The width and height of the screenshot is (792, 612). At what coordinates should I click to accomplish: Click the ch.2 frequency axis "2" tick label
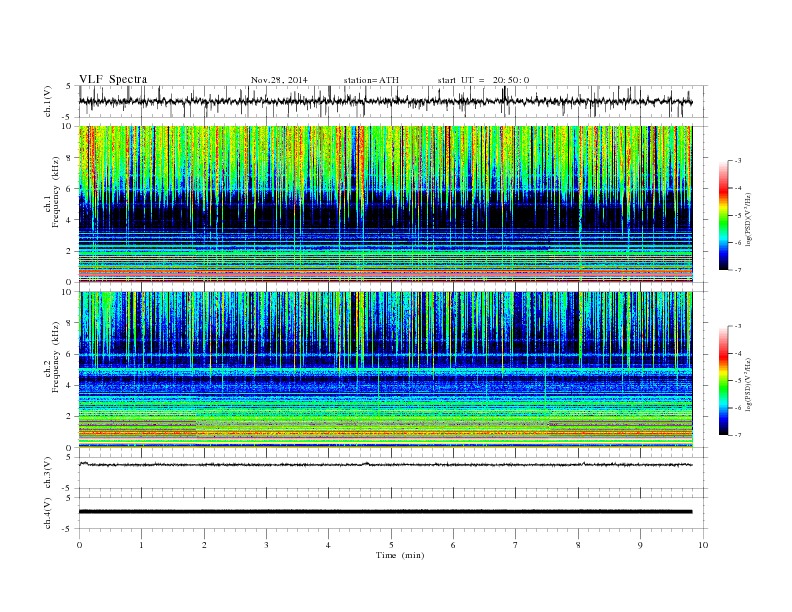click(x=69, y=417)
